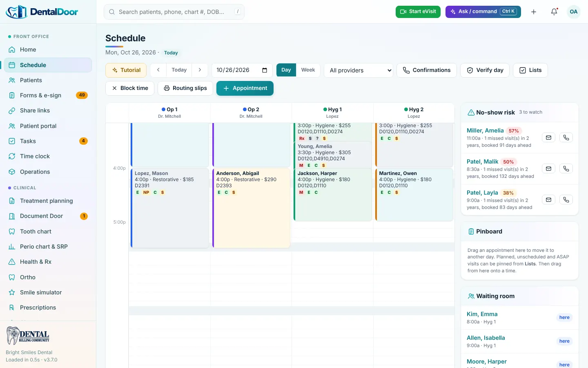The image size is (588, 368).
Task: Click Block time button
Action: (x=130, y=88)
